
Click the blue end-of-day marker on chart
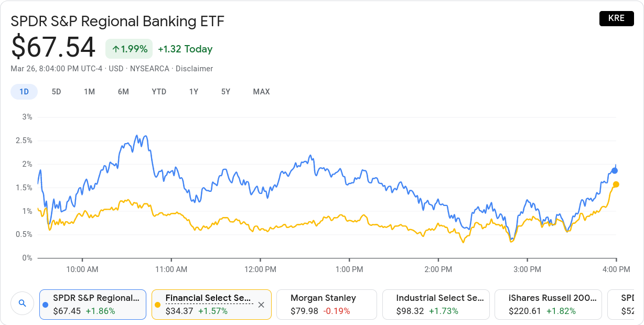[x=615, y=170]
